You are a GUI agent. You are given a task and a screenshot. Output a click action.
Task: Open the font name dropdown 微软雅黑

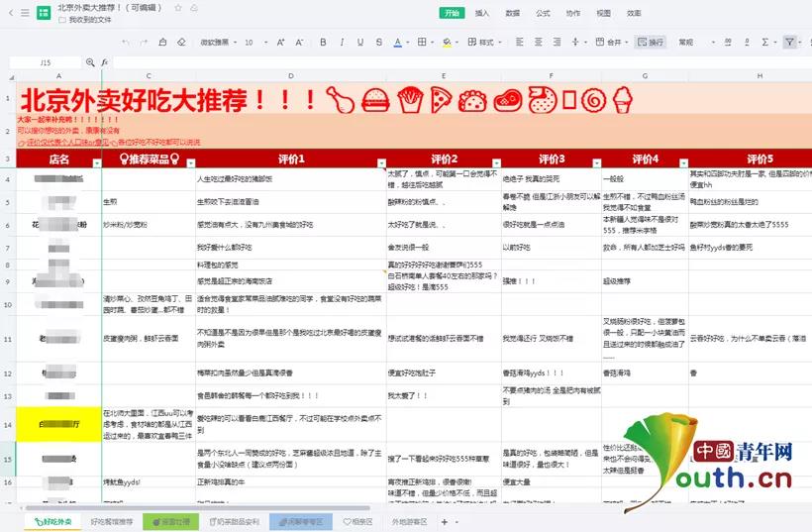coord(218,43)
